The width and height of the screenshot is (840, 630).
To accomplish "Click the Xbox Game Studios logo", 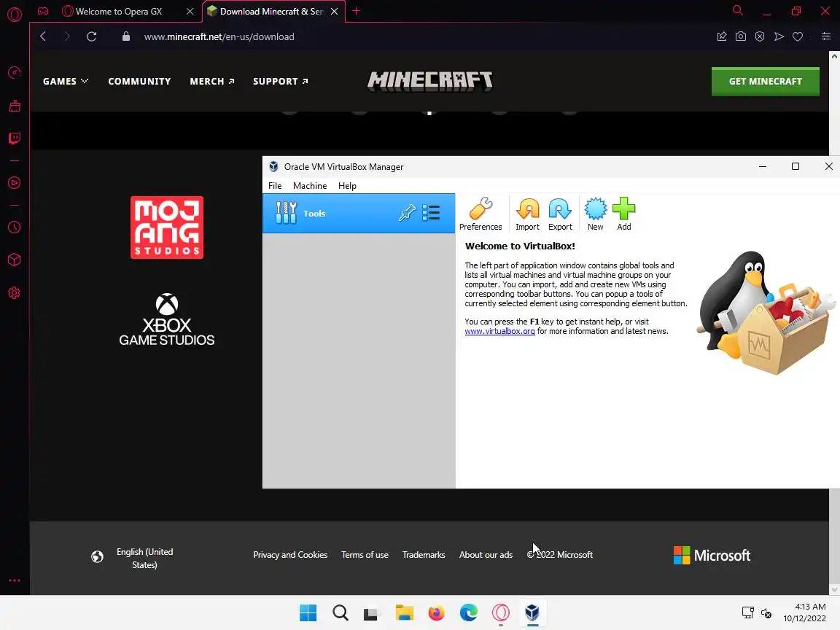I will [x=166, y=319].
